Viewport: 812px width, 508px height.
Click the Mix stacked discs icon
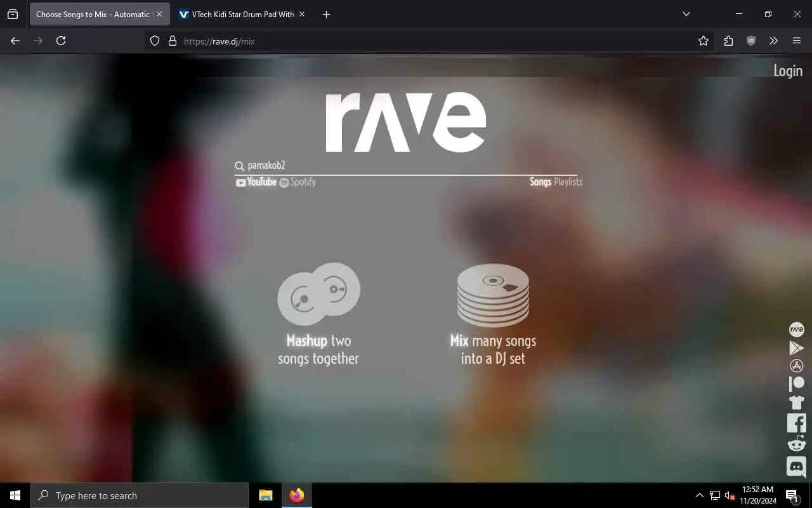click(493, 295)
